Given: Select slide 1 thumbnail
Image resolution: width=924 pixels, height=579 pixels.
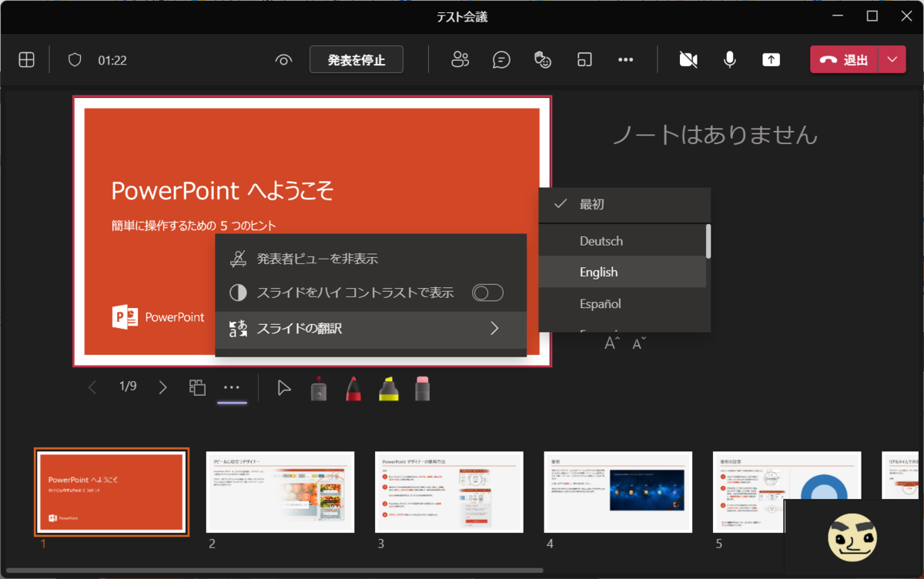Looking at the screenshot, I should click(112, 491).
